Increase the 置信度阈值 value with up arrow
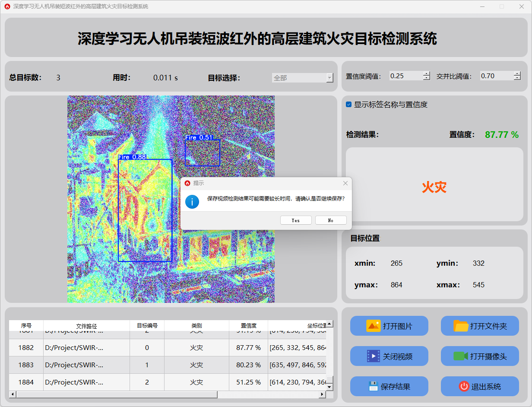The width and height of the screenshot is (532, 407). tap(427, 73)
